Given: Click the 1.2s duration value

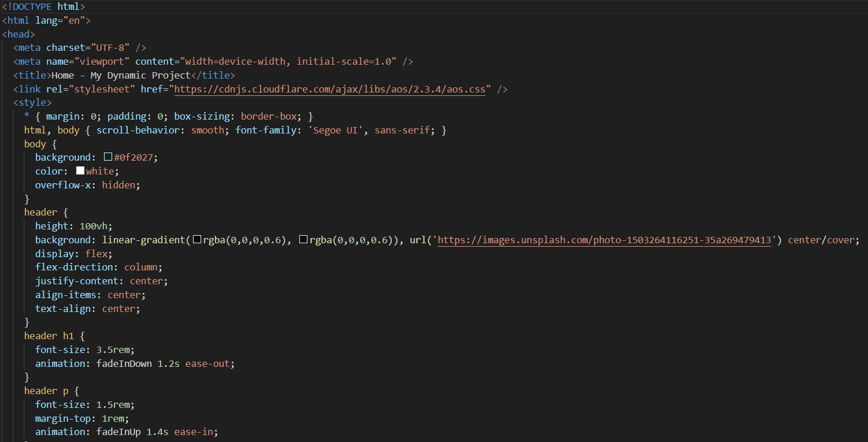Looking at the screenshot, I should [169, 363].
